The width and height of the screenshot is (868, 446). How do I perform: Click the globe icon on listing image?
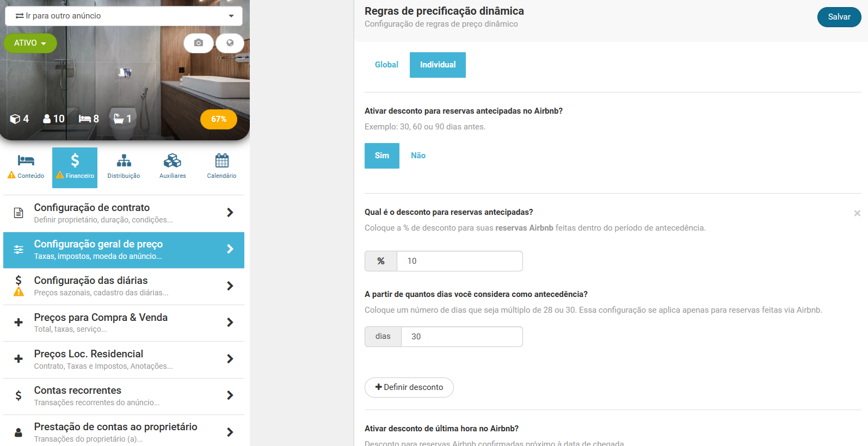230,43
